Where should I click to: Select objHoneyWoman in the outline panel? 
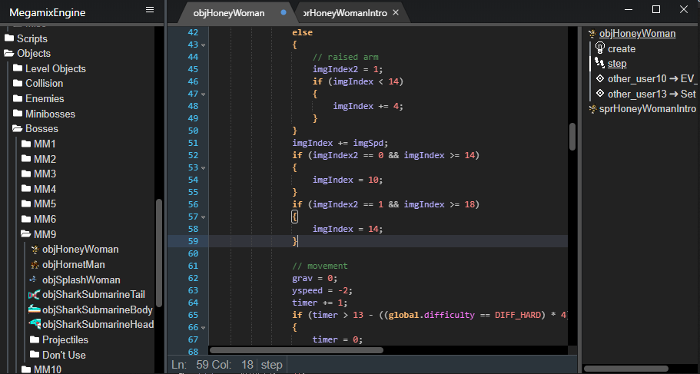pyautogui.click(x=637, y=33)
